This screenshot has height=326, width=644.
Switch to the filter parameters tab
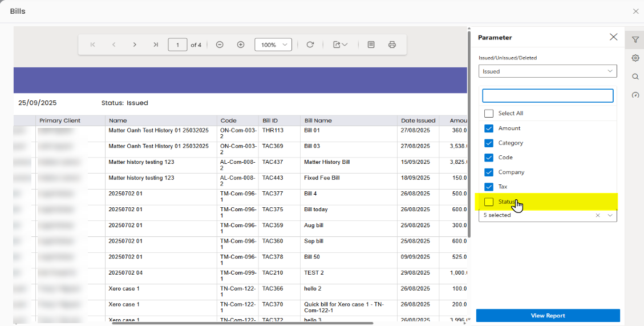635,39
